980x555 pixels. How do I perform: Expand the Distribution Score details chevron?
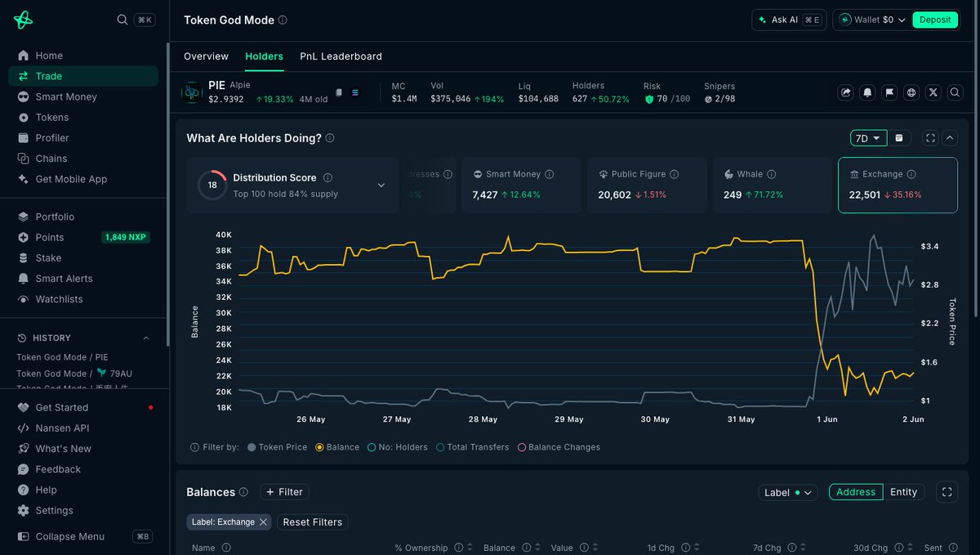tap(381, 186)
